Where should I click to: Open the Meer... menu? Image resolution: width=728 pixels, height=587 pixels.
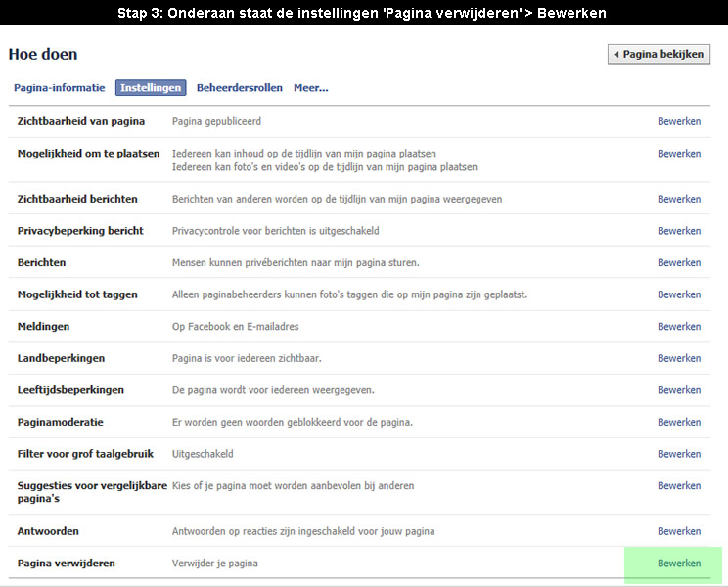click(x=311, y=88)
